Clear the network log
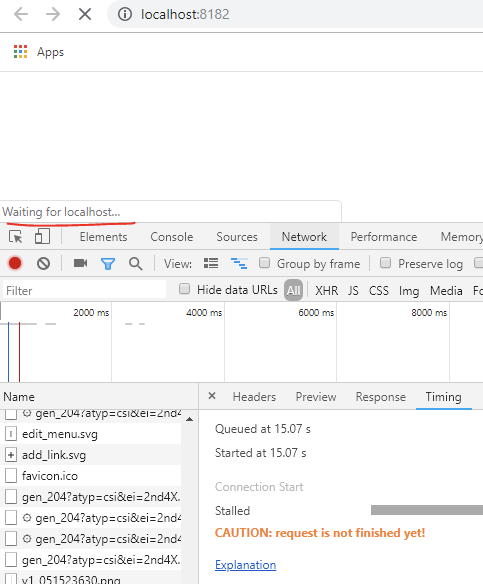 (x=43, y=264)
